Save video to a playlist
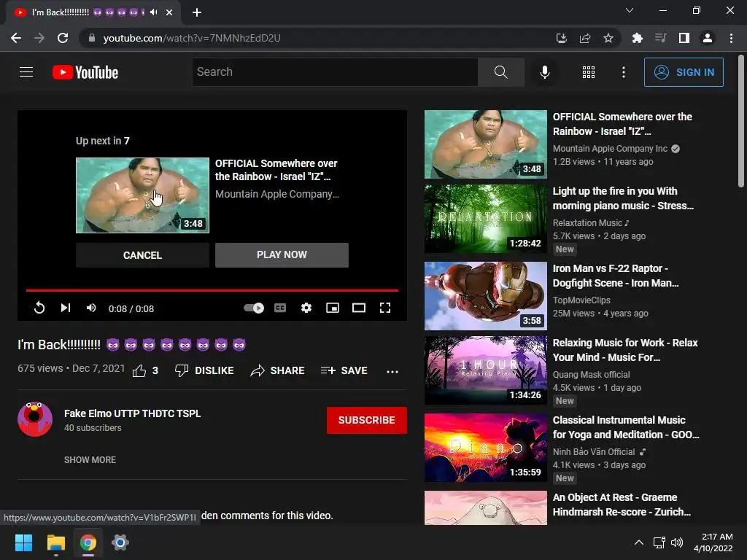 click(x=344, y=370)
